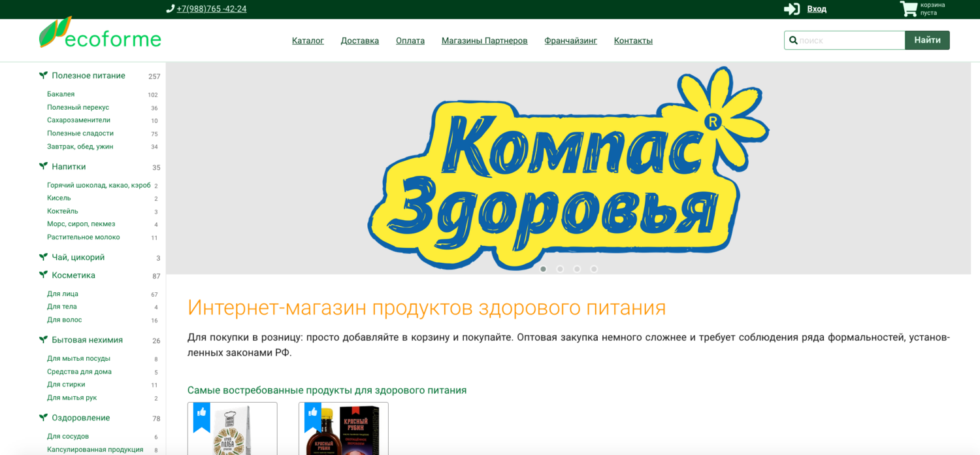Open the Оплата menu item
The height and width of the screenshot is (455, 980).
(410, 41)
